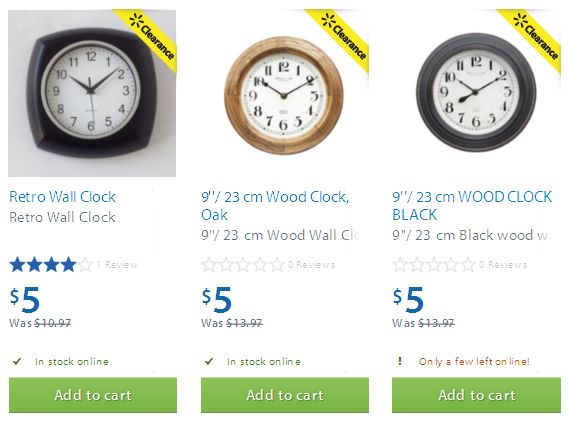This screenshot has width=568, height=421.
Task: Open the Retro Wall Clock title link
Action: pos(62,197)
